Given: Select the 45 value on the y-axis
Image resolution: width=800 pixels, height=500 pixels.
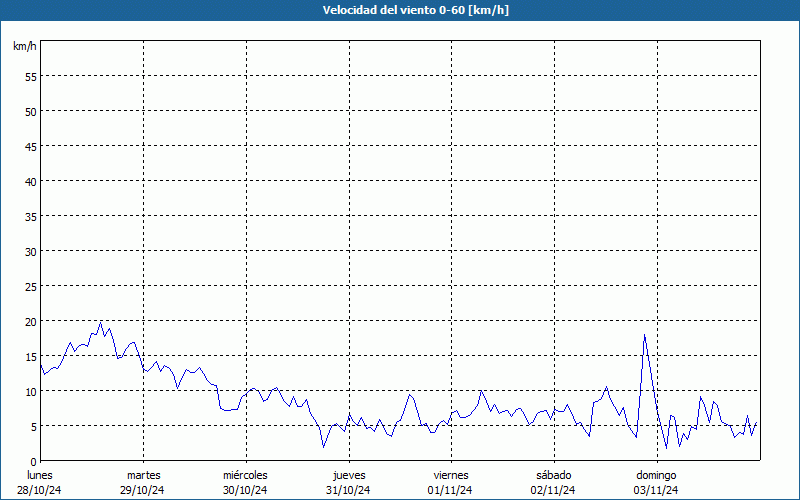Looking at the screenshot, I should [31, 146].
